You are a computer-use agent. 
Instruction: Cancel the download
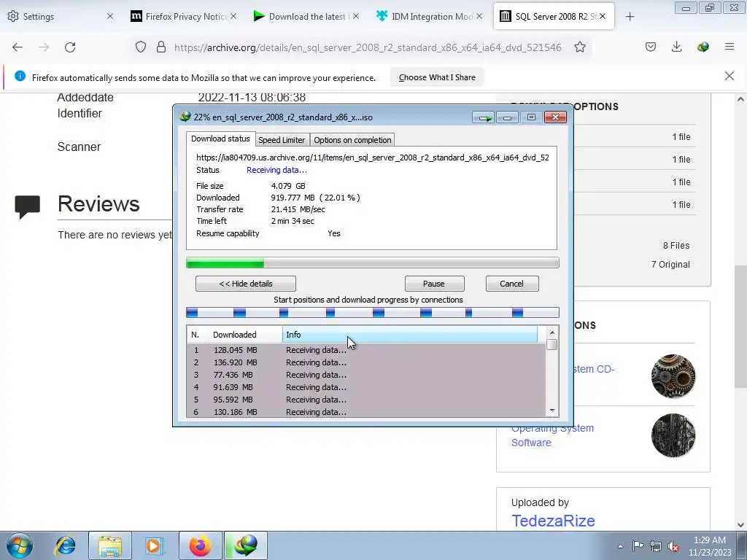tap(511, 284)
